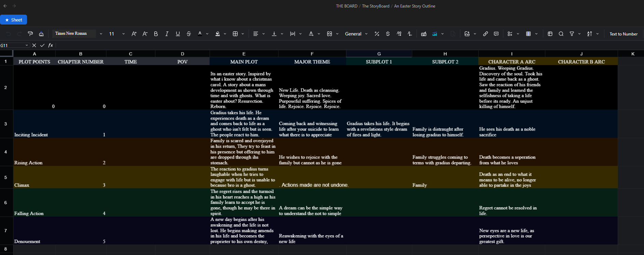Viewport: 644px width, 255px height.
Task: Open the General number format dropdown
Action: point(356,34)
